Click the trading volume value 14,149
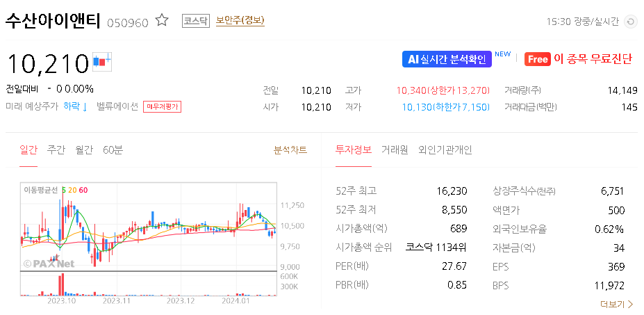Image resolution: width=644 pixels, height=315 pixels. (622, 90)
